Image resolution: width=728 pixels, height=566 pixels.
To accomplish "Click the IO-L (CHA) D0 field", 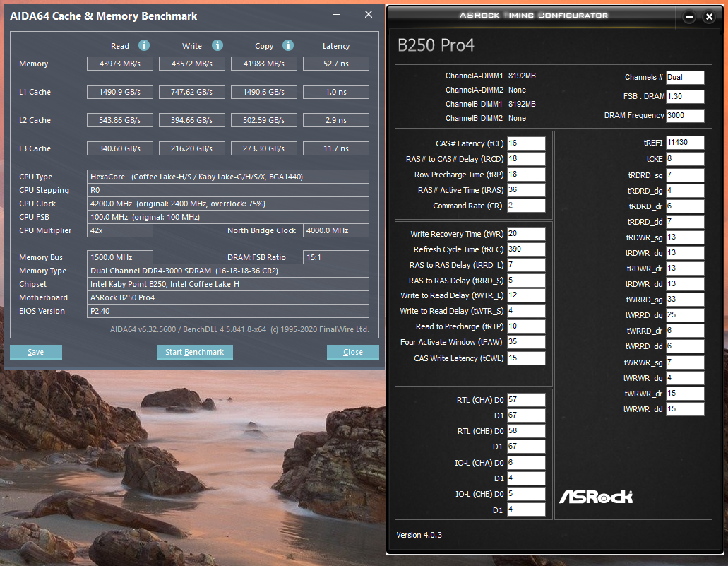I will 526,463.
